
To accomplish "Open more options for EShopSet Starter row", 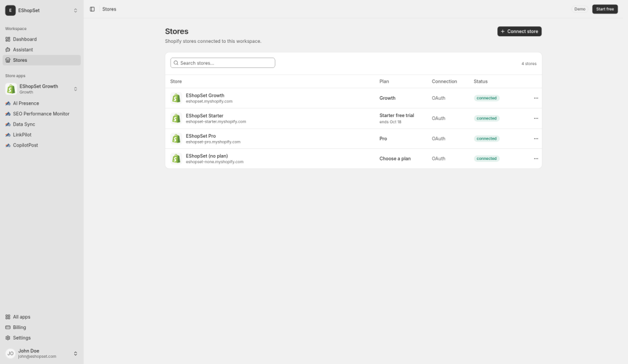I will click(x=536, y=118).
